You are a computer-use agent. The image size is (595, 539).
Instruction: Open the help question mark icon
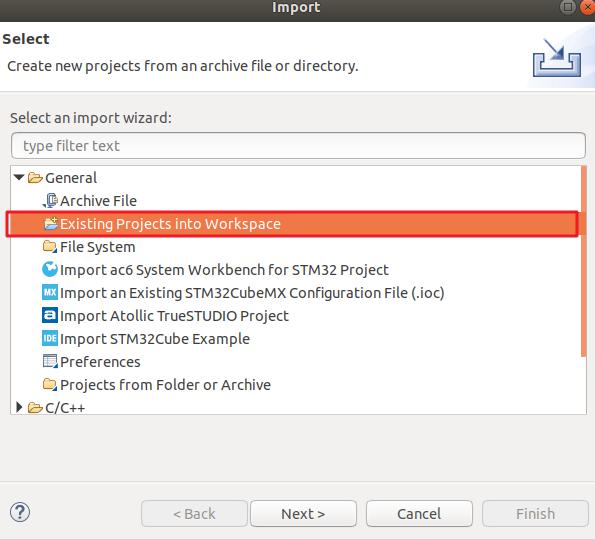(20, 512)
